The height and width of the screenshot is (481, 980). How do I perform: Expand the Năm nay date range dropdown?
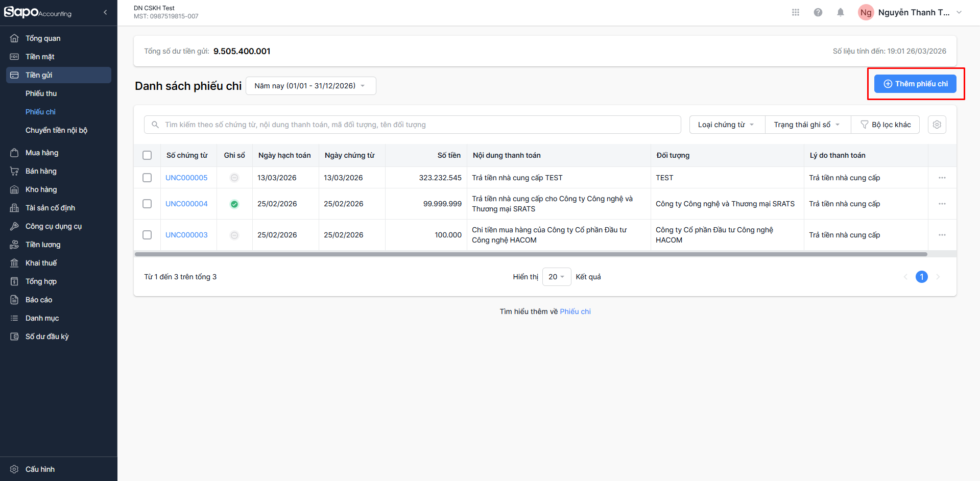[310, 86]
